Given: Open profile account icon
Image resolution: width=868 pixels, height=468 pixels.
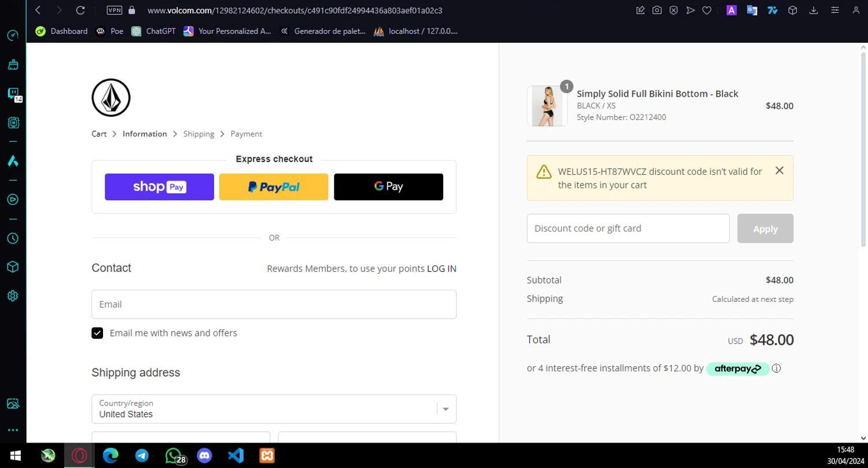Looking at the screenshot, I should point(856,10).
